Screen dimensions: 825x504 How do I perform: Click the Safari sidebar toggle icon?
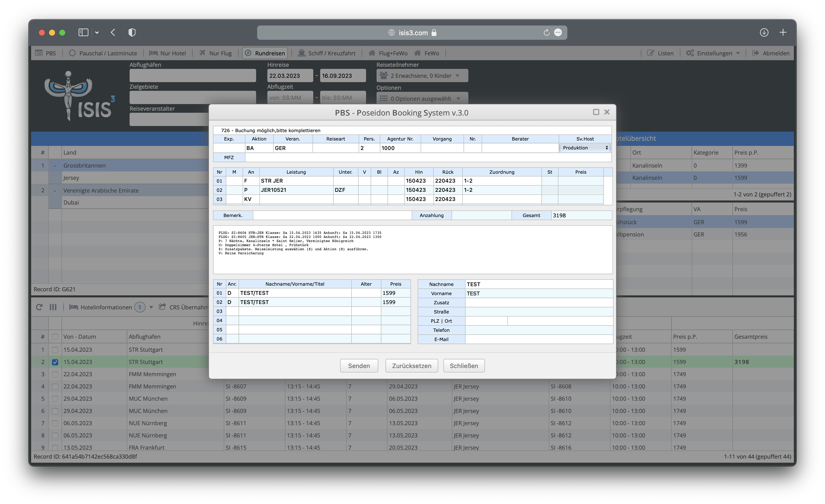point(83,32)
